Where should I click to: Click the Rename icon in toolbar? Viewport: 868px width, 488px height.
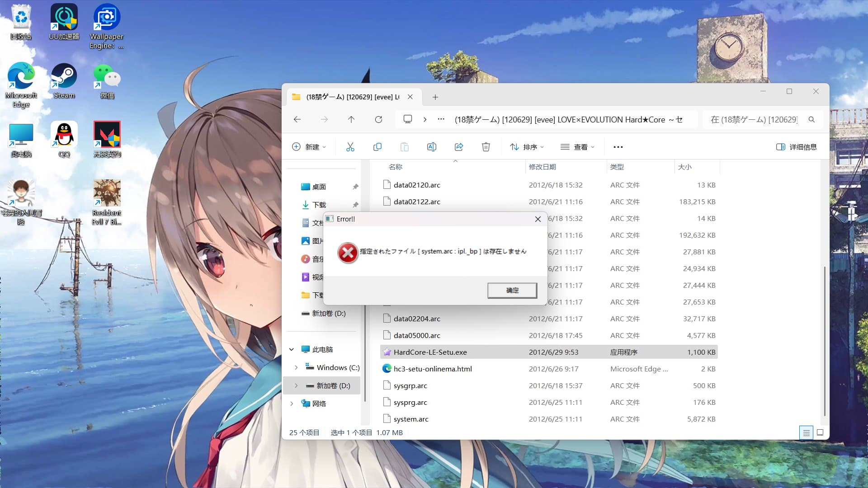pyautogui.click(x=432, y=147)
